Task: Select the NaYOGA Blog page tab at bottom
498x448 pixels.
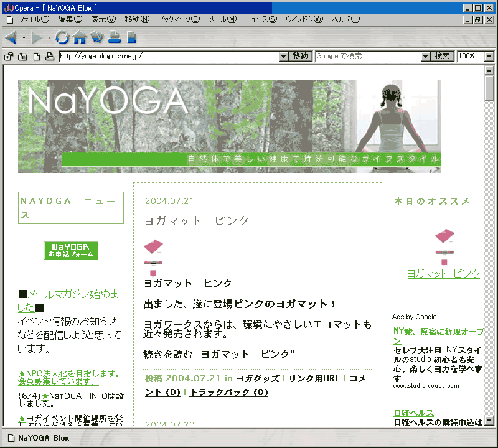Action: point(54,438)
